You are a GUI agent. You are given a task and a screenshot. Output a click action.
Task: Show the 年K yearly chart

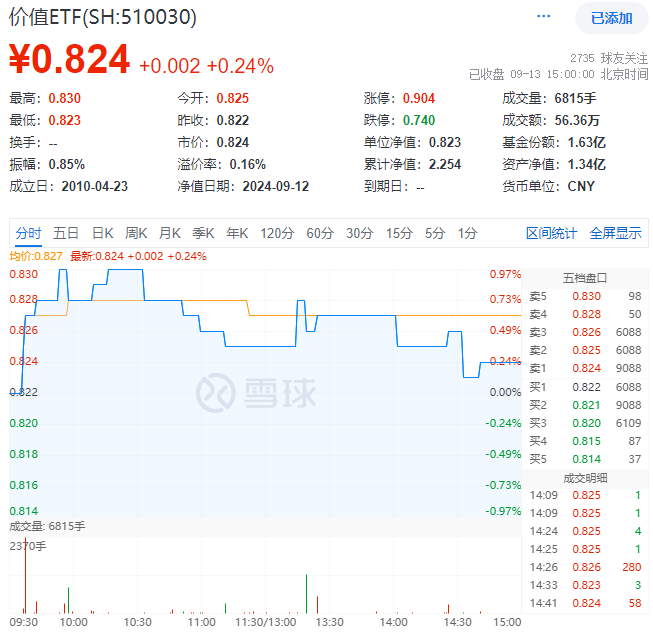point(236,233)
